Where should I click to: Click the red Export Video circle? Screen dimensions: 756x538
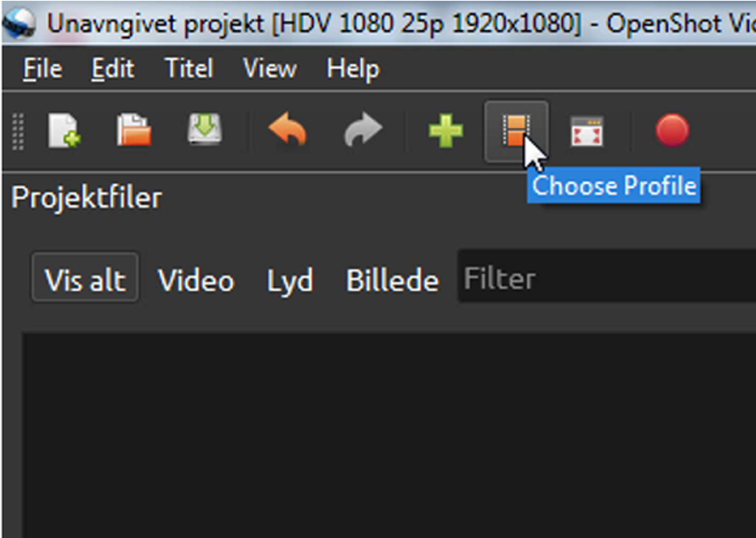672,130
